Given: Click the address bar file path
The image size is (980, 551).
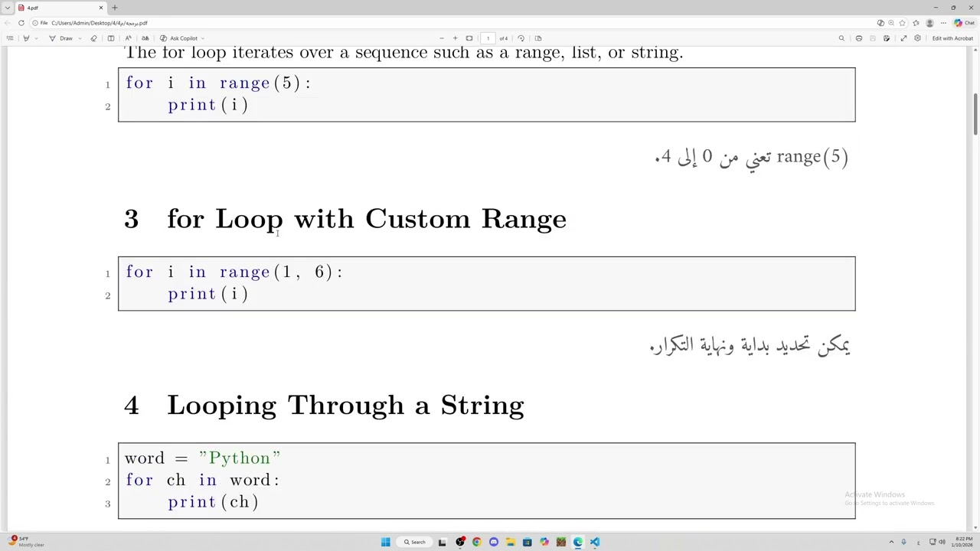Looking at the screenshot, I should [100, 23].
